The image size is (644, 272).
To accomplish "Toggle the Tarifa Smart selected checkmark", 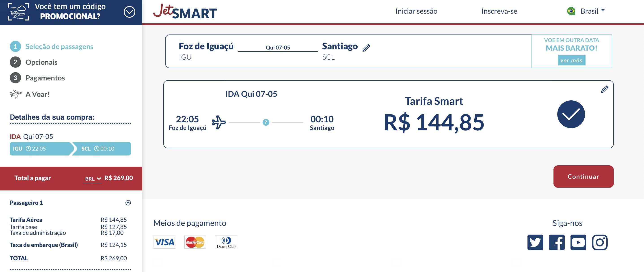I will coord(571,114).
